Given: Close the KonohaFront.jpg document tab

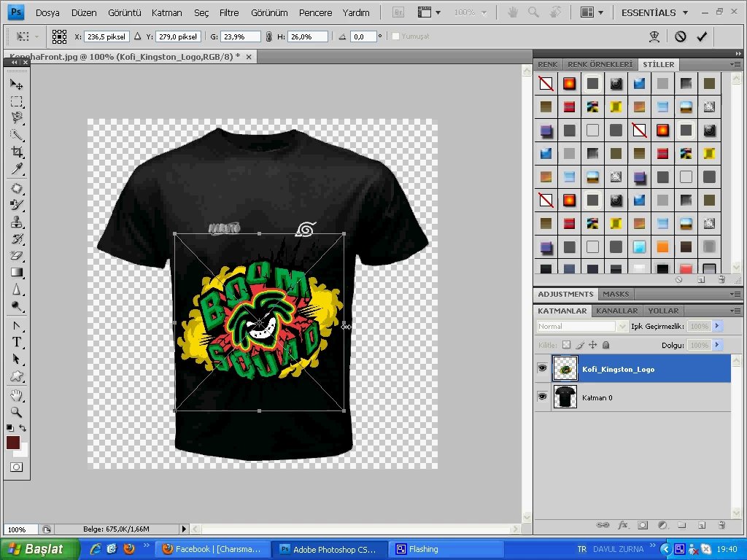Looking at the screenshot, I should click(249, 57).
